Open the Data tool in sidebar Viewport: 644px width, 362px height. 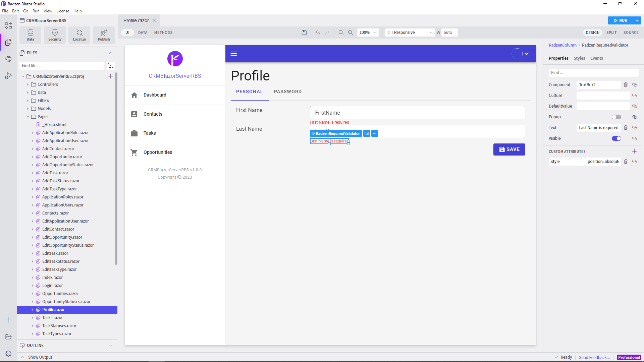[x=31, y=35]
